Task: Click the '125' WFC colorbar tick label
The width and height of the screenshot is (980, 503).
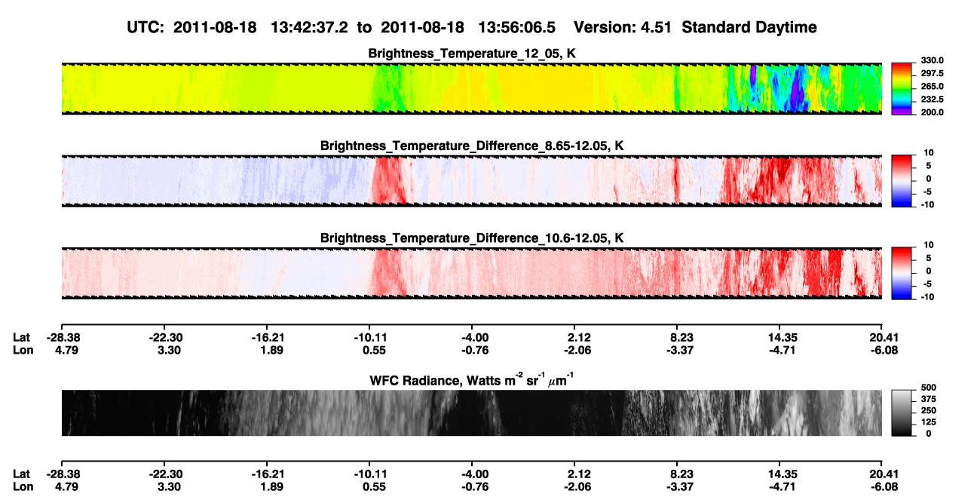Action: [928, 422]
